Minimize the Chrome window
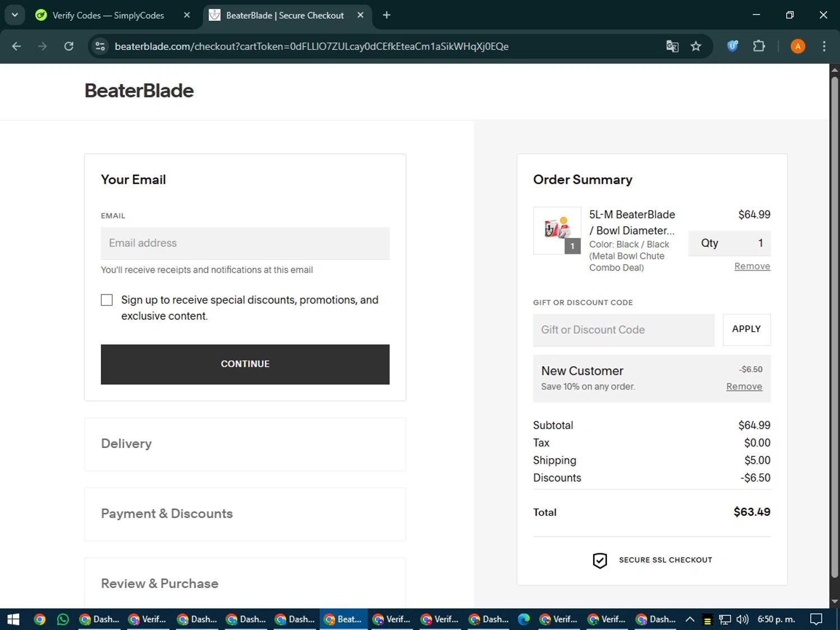Screen dimensions: 840x630 pos(756,15)
